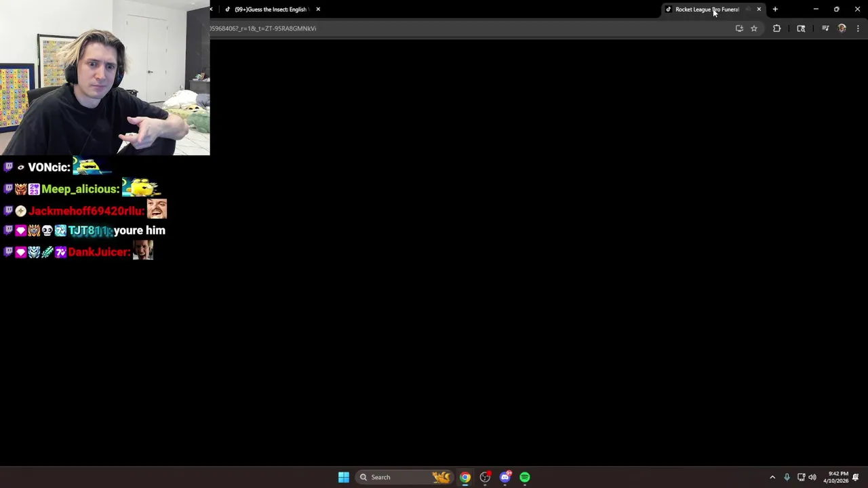Click the emote in VONcic's message
This screenshot has height=488, width=868.
[92, 165]
